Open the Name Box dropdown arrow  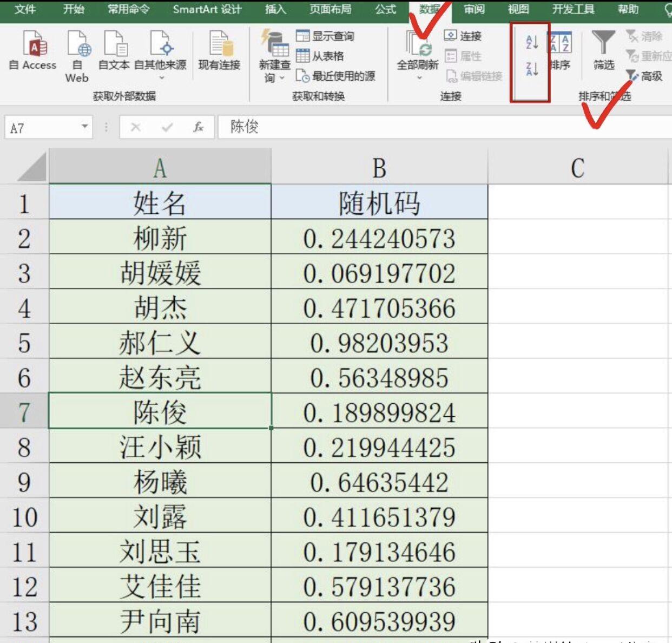[x=85, y=127]
